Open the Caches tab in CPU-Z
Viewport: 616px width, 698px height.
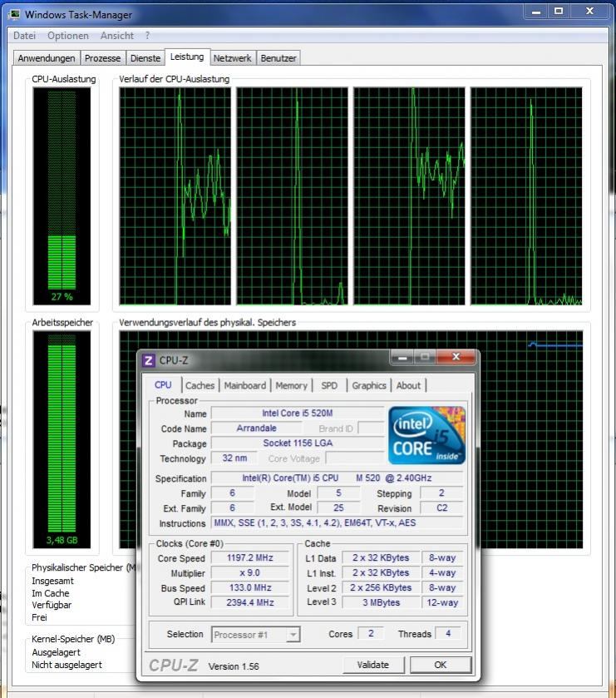(x=200, y=385)
